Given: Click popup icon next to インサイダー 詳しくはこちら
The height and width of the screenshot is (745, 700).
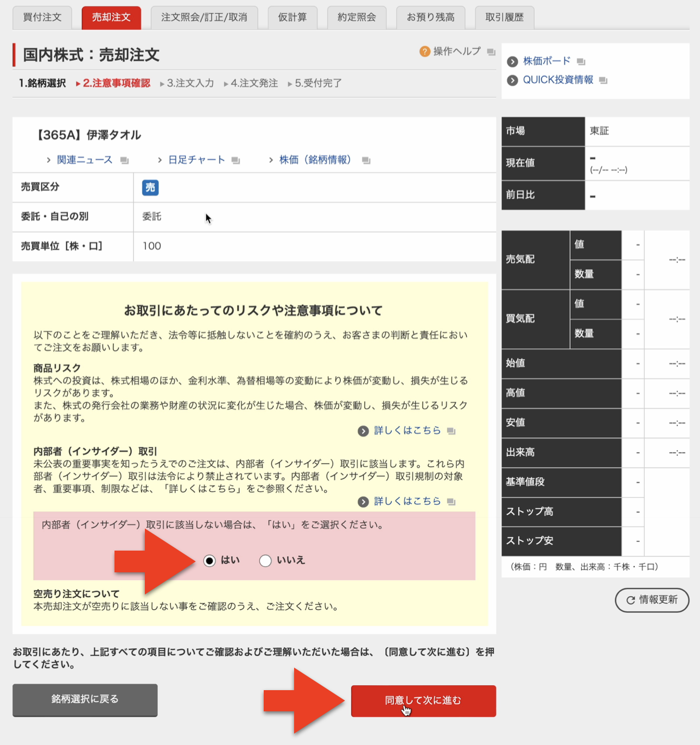Looking at the screenshot, I should [451, 502].
